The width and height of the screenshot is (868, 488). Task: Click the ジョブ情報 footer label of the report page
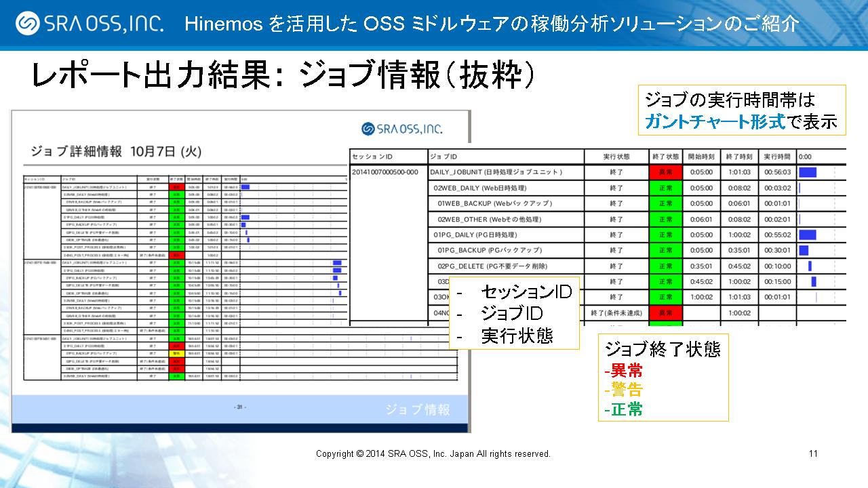click(418, 409)
